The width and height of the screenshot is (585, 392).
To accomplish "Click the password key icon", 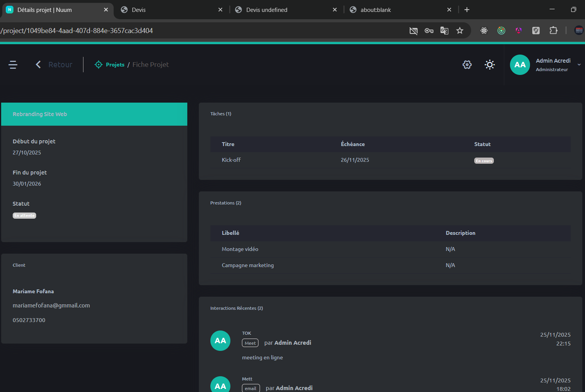I will click(x=429, y=31).
